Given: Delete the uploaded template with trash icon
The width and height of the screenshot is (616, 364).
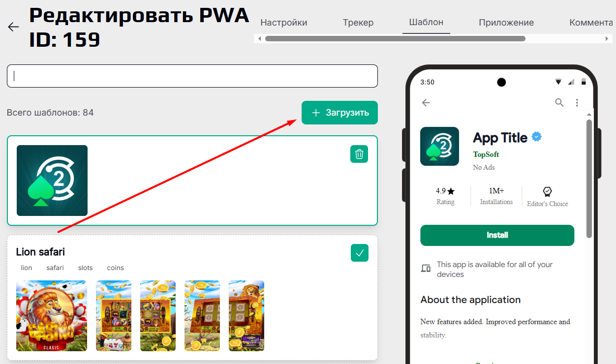Looking at the screenshot, I should pos(359,154).
